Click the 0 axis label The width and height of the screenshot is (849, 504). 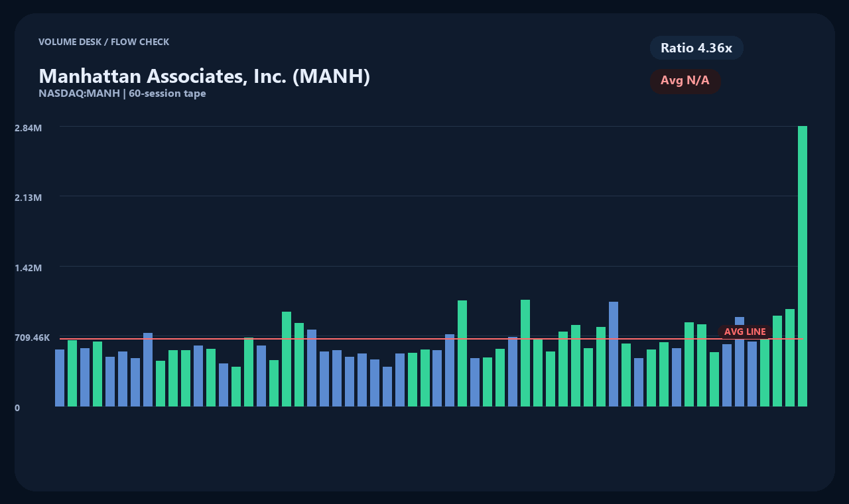[x=17, y=408]
